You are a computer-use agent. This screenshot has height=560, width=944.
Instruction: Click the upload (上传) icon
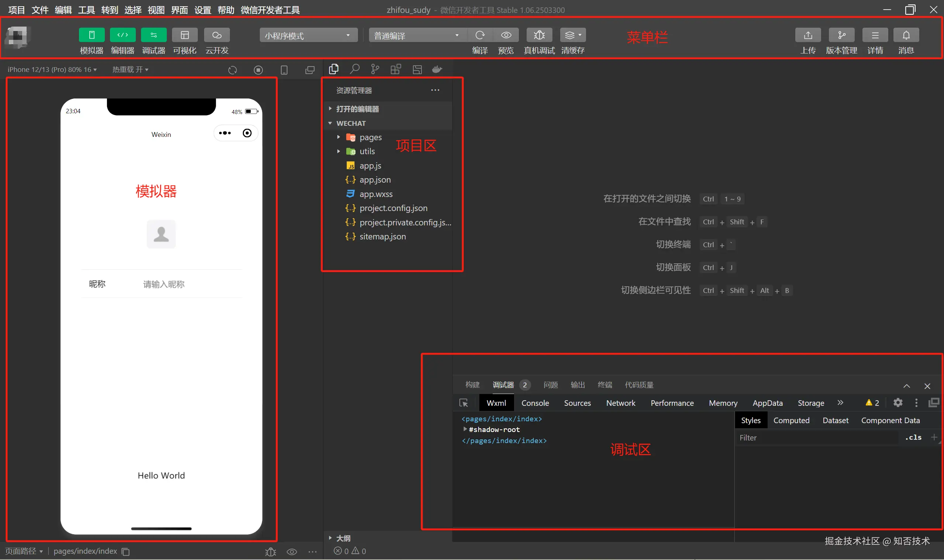tap(808, 35)
